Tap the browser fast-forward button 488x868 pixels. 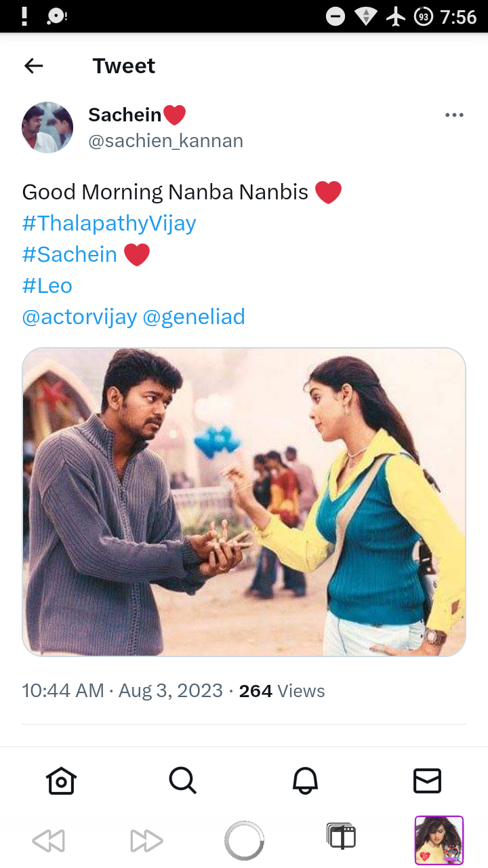tap(146, 841)
